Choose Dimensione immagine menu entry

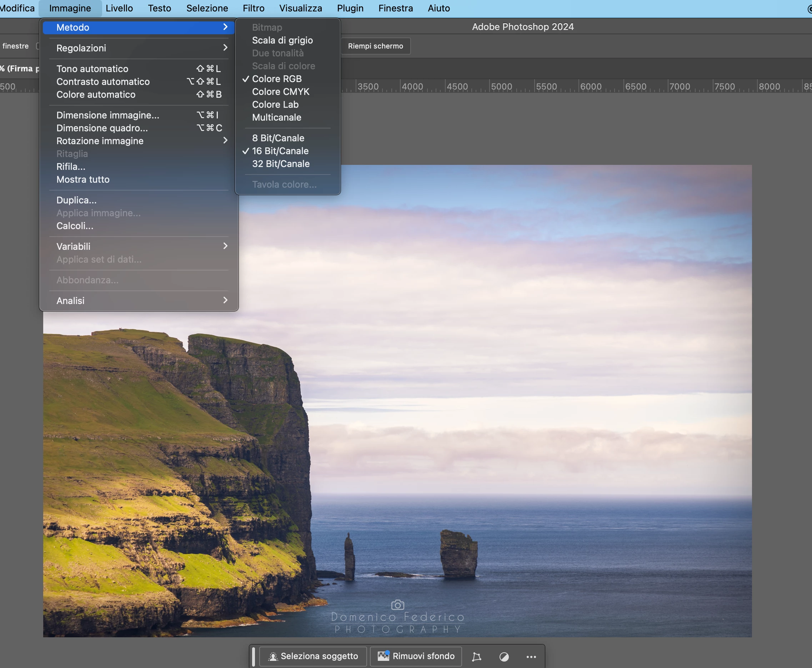(x=108, y=115)
